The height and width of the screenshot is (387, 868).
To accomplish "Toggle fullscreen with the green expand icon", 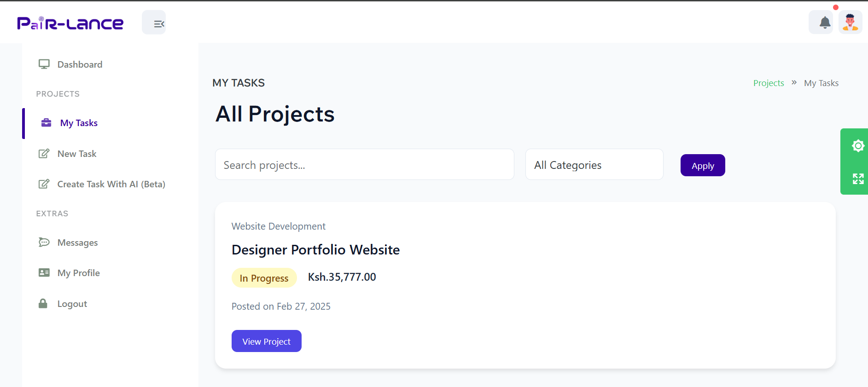I will pos(858,179).
